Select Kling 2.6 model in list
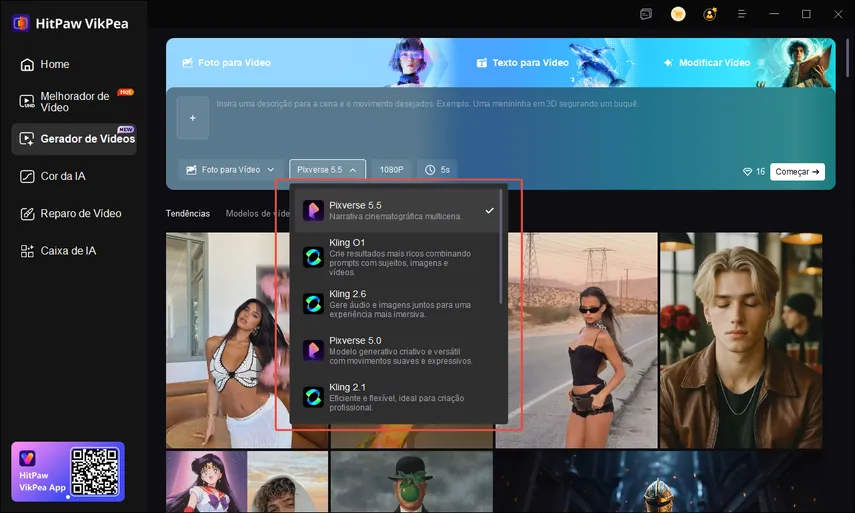The height and width of the screenshot is (513, 855). pos(396,304)
